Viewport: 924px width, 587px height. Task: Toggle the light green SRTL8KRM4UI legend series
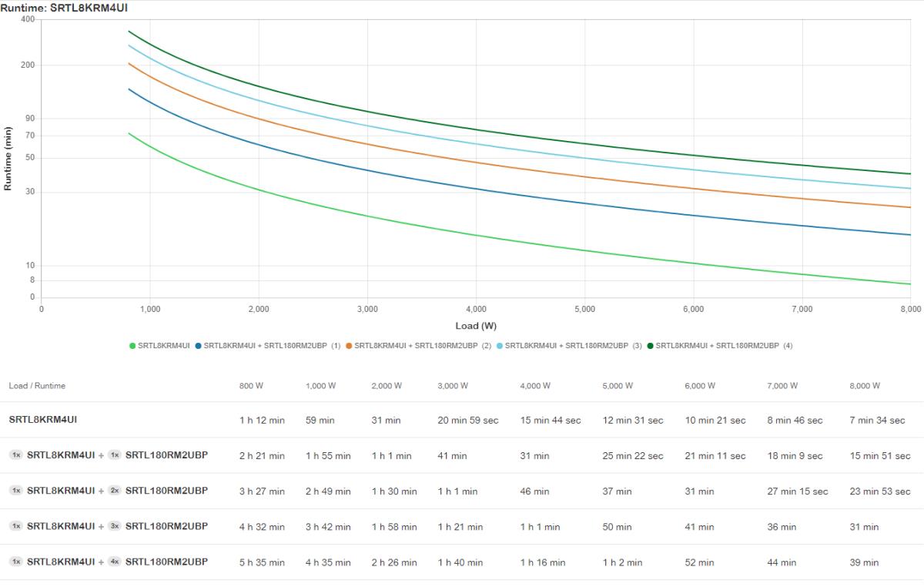(x=159, y=346)
